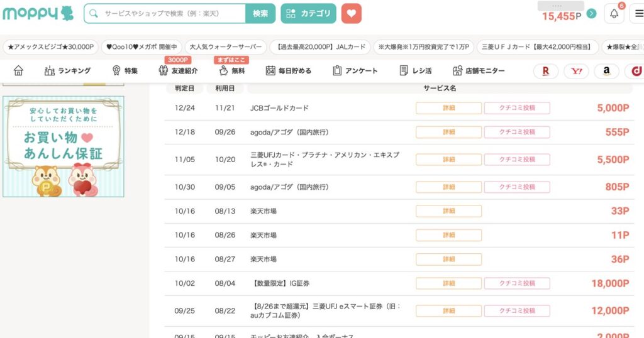The height and width of the screenshot is (338, 644).
Task: Click アメックスビジゴ★30,000P promo chip
Action: point(50,46)
